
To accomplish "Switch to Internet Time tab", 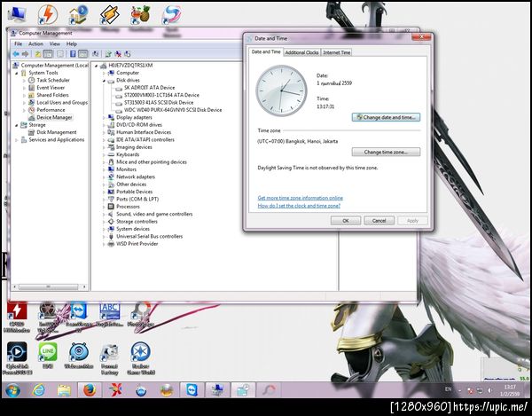I will click(x=337, y=52).
